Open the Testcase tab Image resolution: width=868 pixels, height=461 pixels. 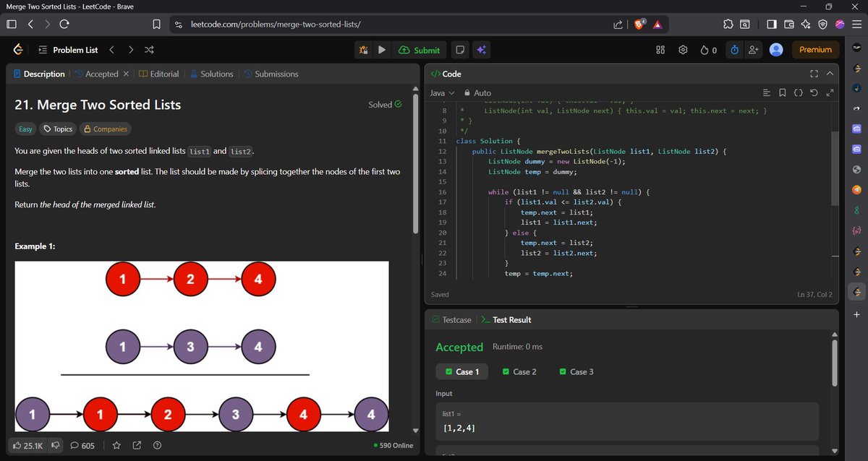(451, 319)
